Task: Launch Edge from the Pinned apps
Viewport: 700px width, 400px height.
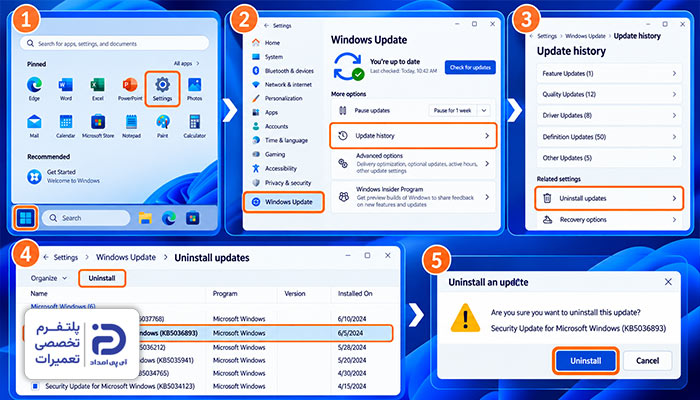Action: click(34, 88)
